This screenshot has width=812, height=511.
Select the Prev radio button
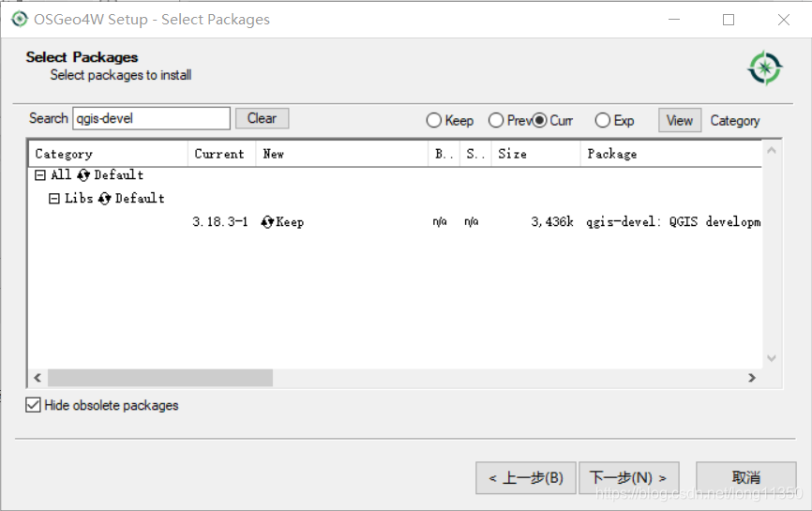[x=496, y=121]
